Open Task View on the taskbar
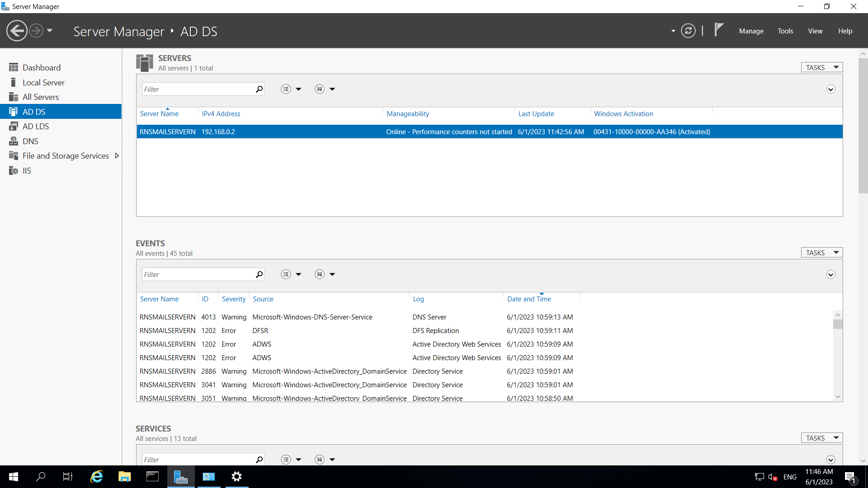This screenshot has height=488, width=868. pyautogui.click(x=68, y=477)
